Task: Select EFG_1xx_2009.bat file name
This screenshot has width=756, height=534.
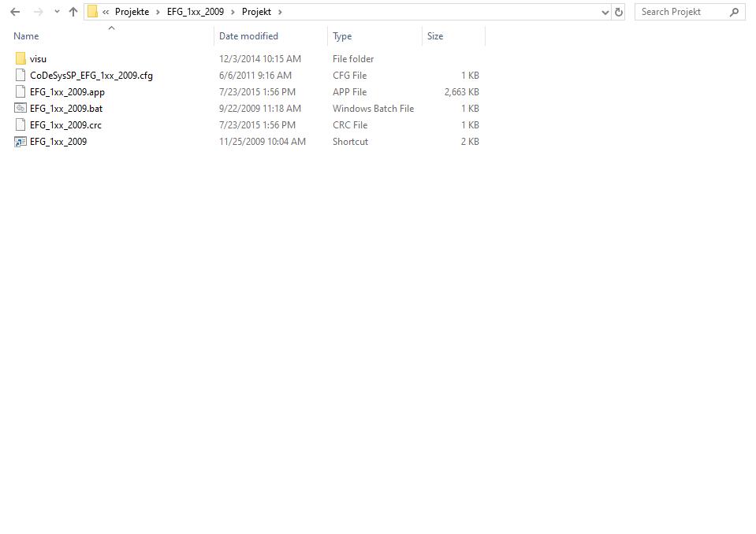Action: [x=66, y=109]
